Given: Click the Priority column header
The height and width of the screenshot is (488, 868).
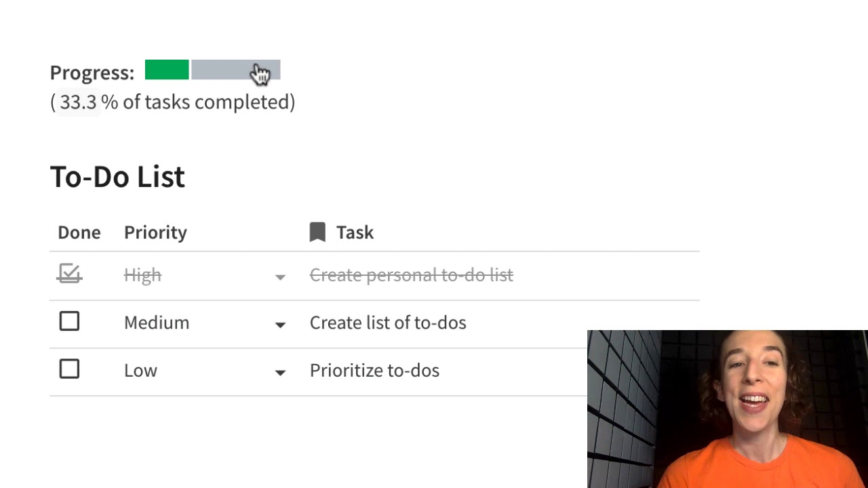Looking at the screenshot, I should [155, 232].
